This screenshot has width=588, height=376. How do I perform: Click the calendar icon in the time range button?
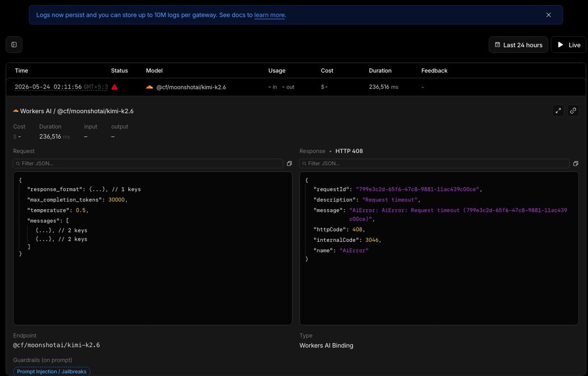[498, 45]
